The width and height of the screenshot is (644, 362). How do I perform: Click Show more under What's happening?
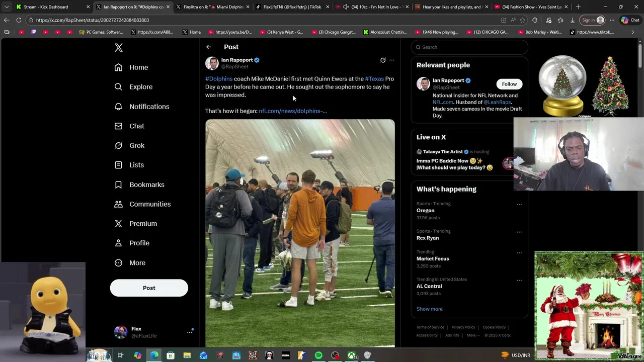pos(430,309)
